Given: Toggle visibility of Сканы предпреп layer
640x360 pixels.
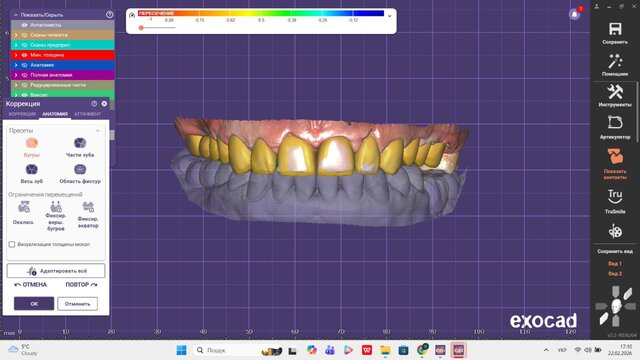Looking at the screenshot, I should (24, 45).
